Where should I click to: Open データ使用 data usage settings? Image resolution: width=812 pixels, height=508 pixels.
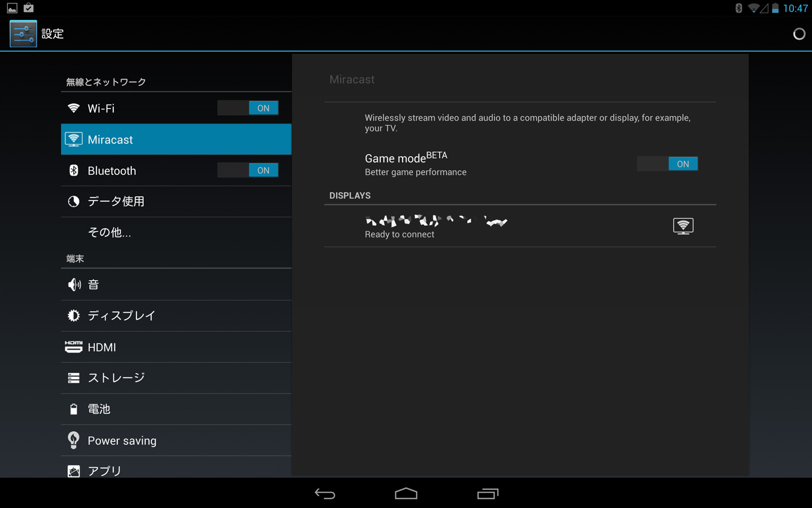click(116, 202)
